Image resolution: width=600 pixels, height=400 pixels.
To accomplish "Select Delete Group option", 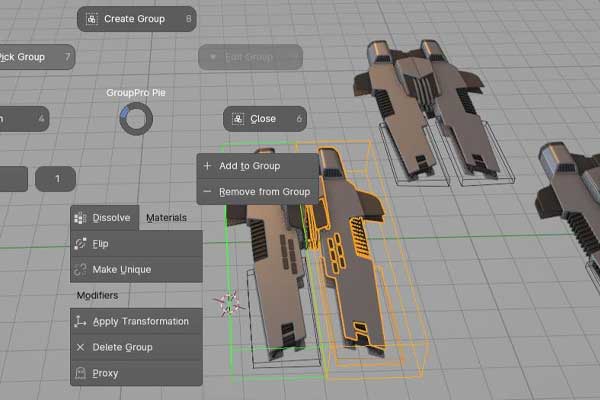I will point(136,347).
